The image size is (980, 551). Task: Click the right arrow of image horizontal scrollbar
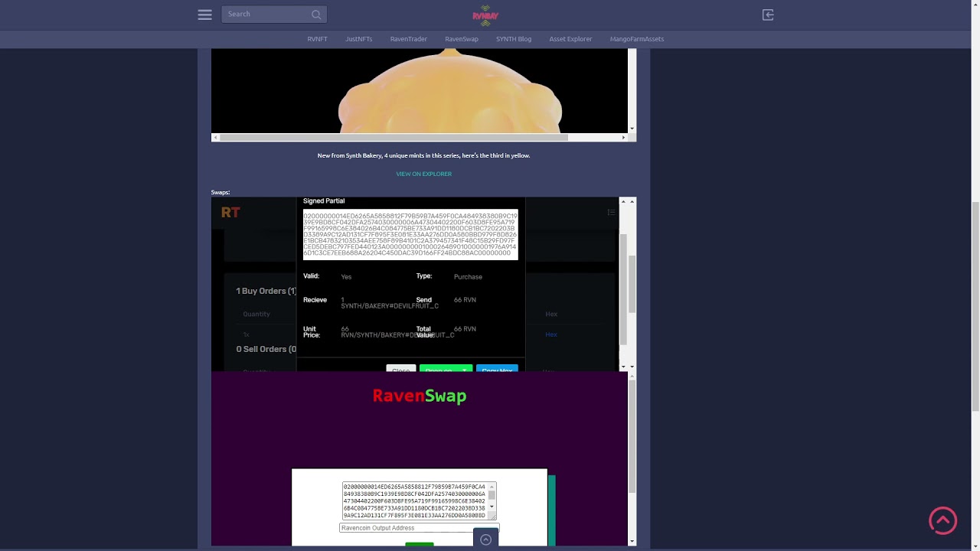(623, 138)
